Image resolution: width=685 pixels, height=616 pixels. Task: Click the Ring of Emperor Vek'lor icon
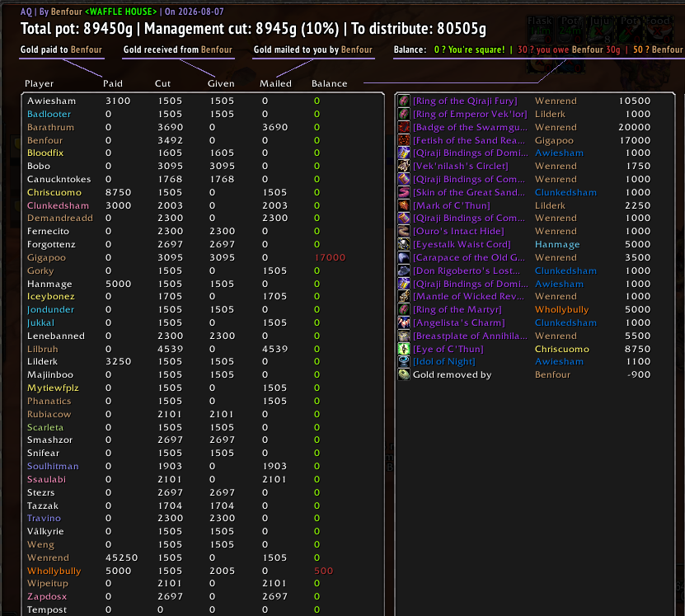tap(404, 114)
